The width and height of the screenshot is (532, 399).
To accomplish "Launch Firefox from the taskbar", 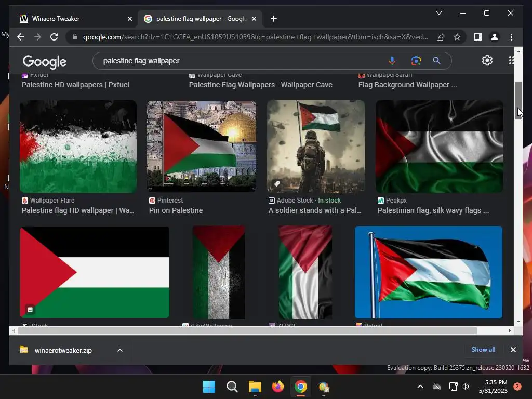I will 278,387.
